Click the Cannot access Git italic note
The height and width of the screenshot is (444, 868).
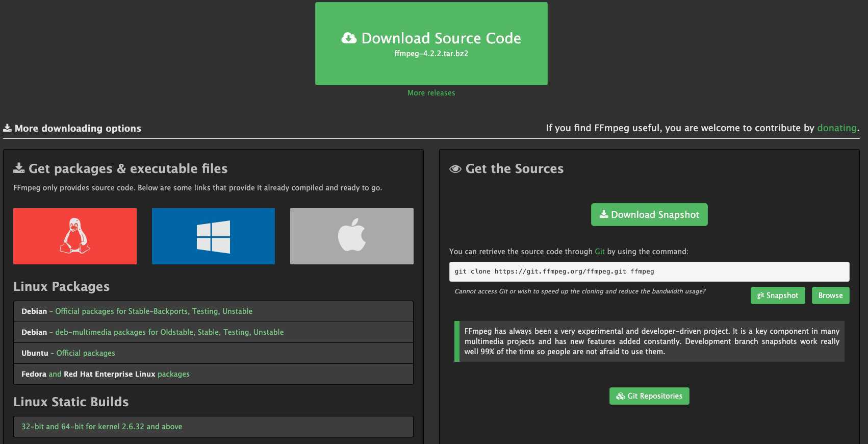580,291
